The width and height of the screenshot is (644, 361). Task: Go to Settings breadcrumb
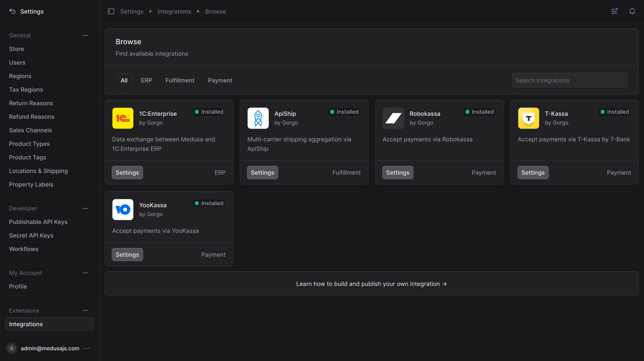click(132, 11)
